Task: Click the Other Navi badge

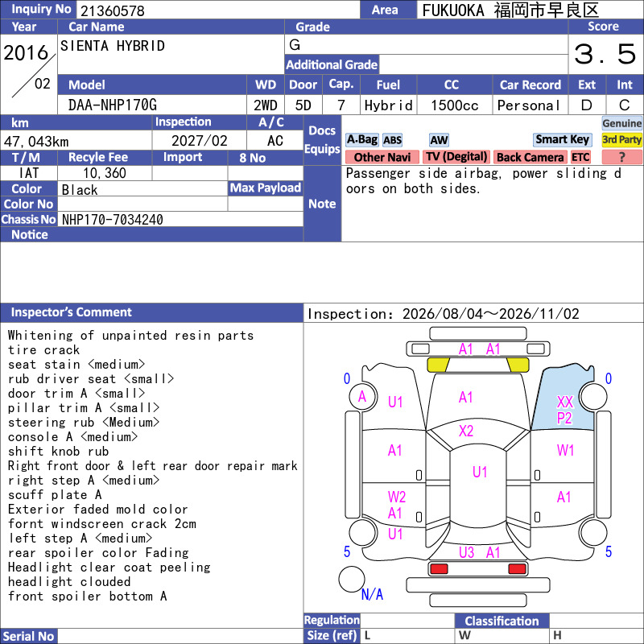Action: click(382, 157)
